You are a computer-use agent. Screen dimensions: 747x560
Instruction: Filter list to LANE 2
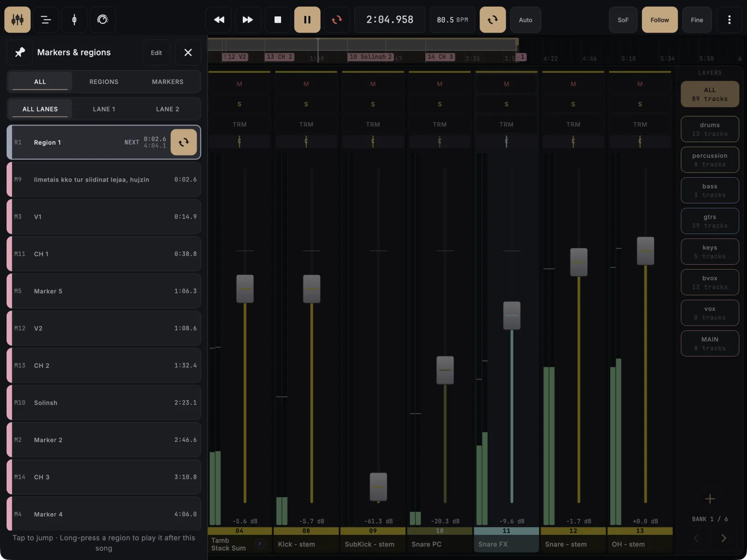168,109
